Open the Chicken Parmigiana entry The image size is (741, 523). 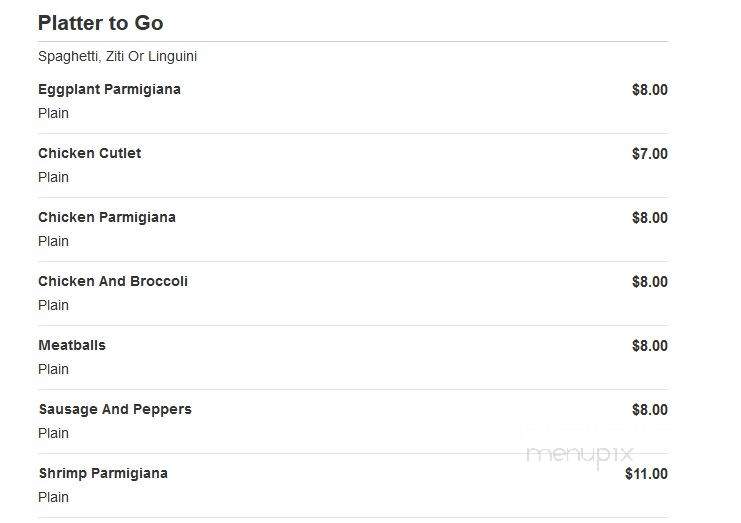point(107,217)
